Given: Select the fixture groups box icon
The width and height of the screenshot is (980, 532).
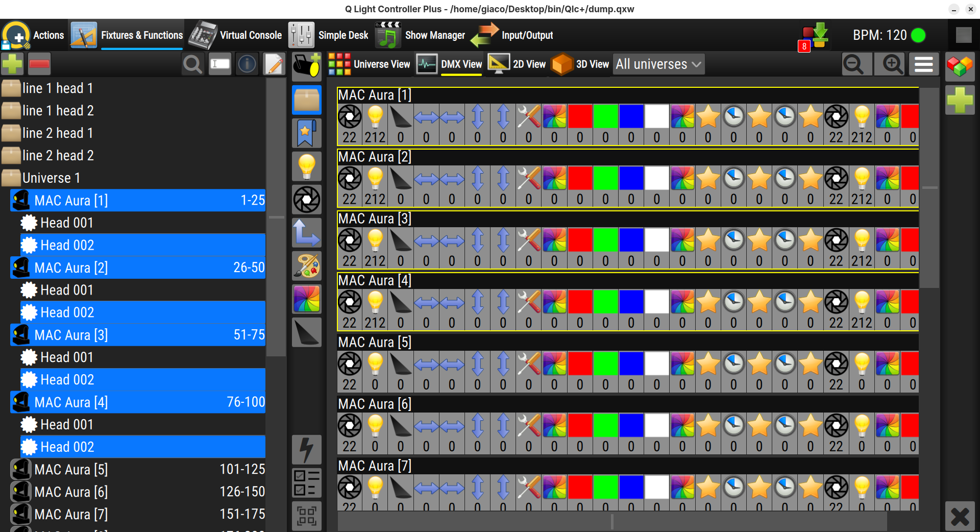Looking at the screenshot, I should point(307,100).
